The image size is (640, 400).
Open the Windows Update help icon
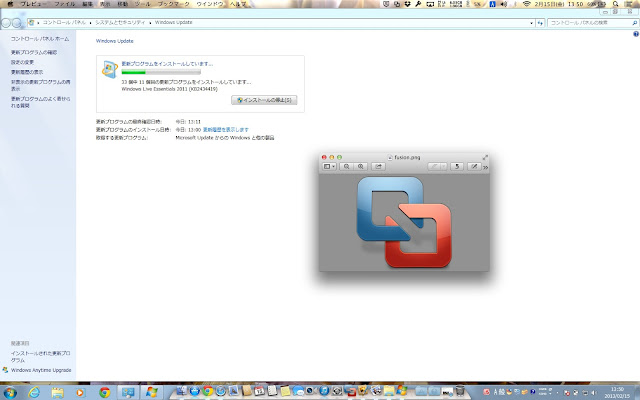(636, 34)
